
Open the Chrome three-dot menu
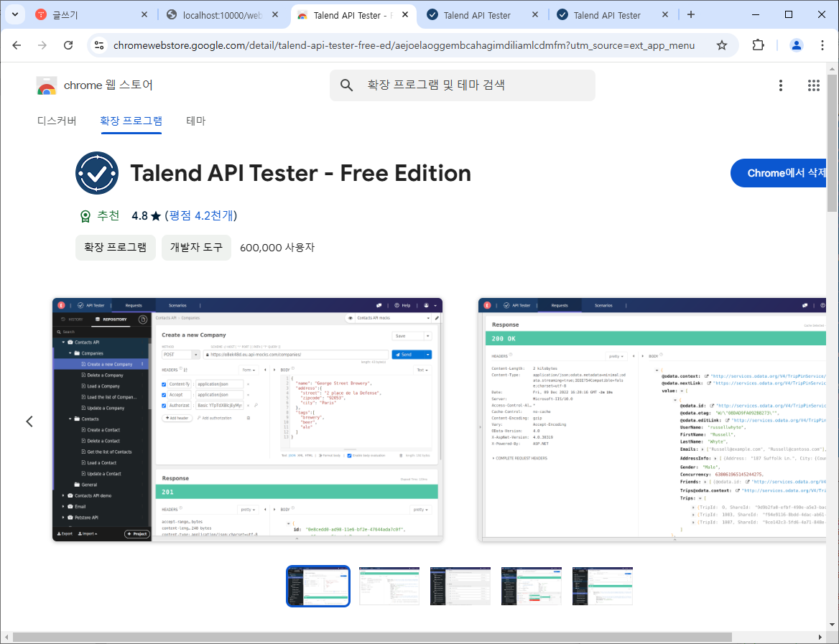click(x=822, y=45)
